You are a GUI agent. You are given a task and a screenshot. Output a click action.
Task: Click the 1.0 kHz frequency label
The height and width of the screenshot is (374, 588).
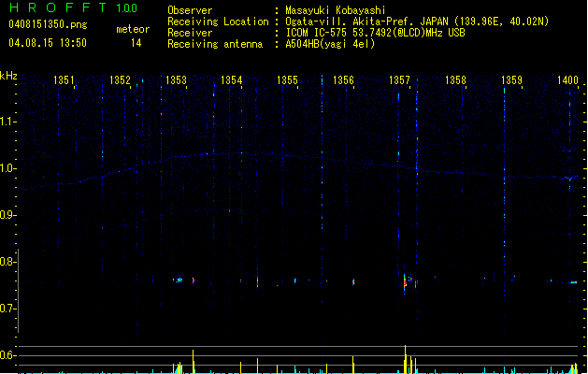pos(7,168)
